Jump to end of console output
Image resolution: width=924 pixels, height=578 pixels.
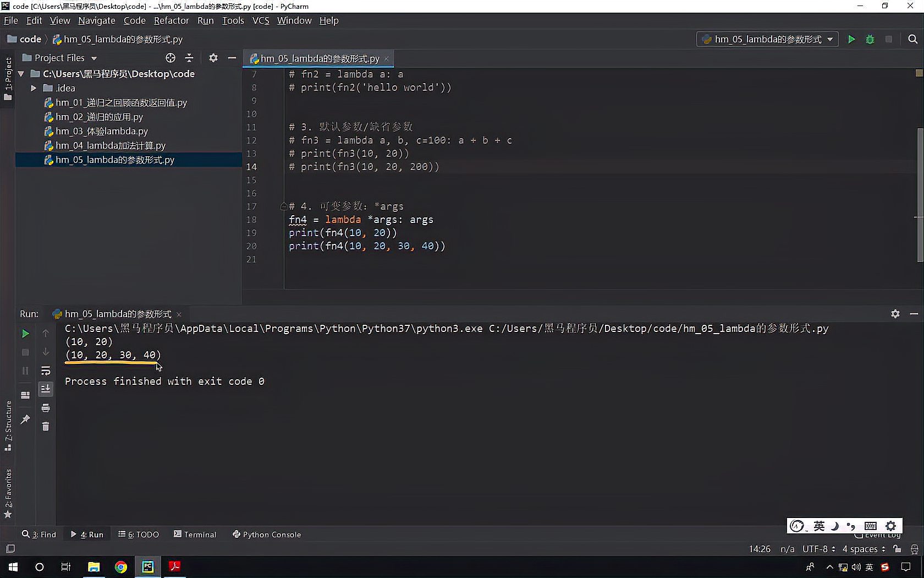pos(46,389)
